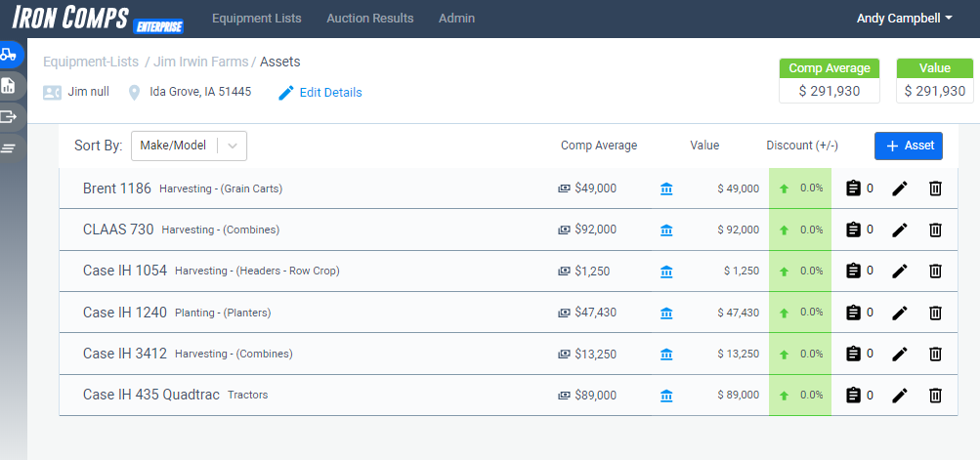Open the Equipment Lists menu
This screenshot has height=460, width=980.
(x=257, y=19)
